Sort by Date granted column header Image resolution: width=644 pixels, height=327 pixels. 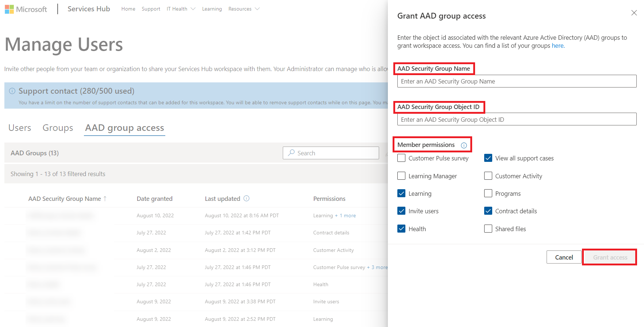(x=154, y=199)
